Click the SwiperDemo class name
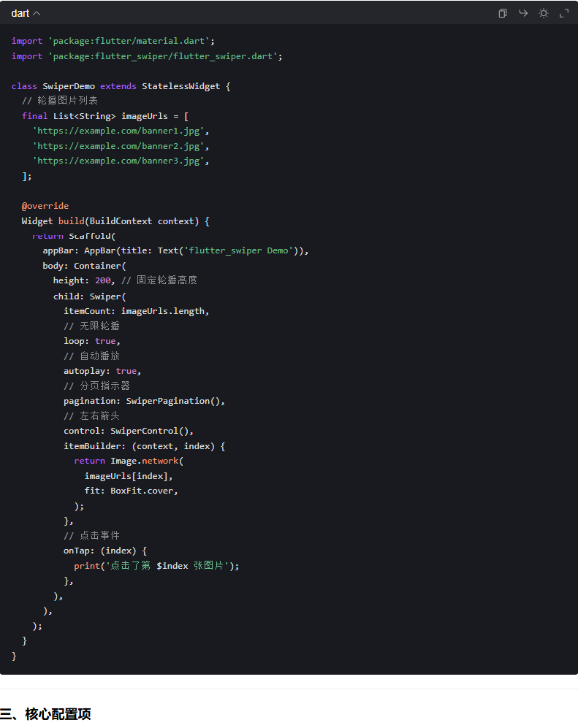This screenshot has height=728, width=578. coord(69,86)
